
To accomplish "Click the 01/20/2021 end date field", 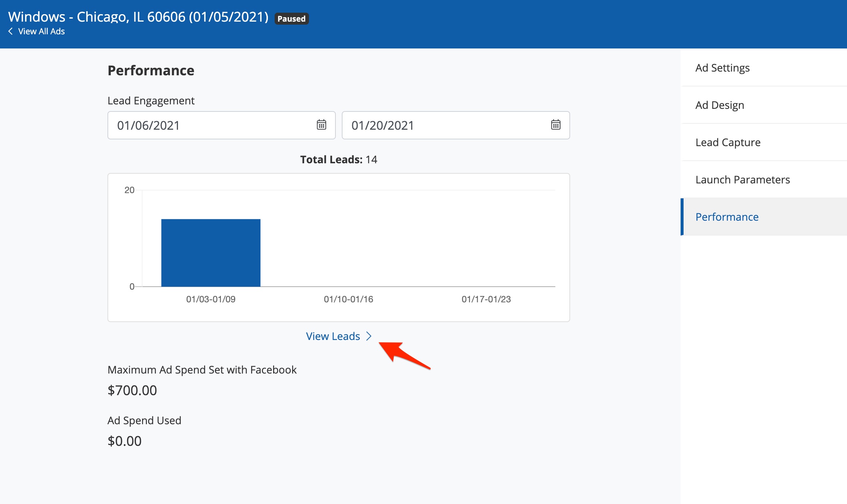I will tap(444, 125).
